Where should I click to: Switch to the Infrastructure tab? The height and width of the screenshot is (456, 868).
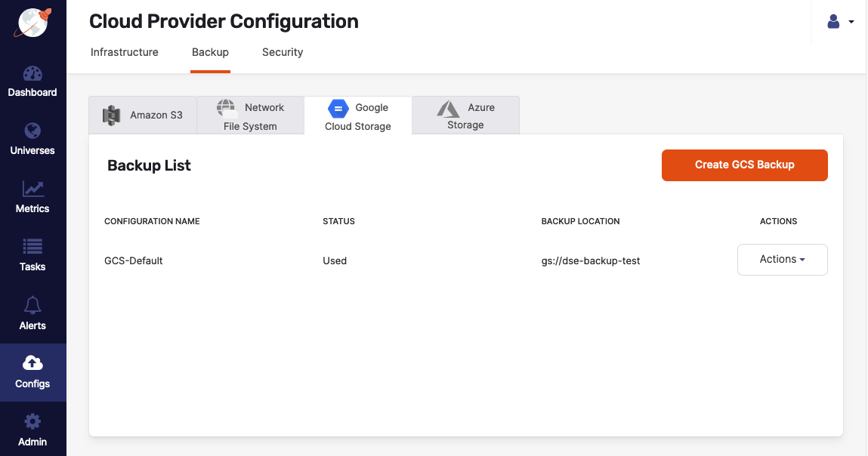125,52
